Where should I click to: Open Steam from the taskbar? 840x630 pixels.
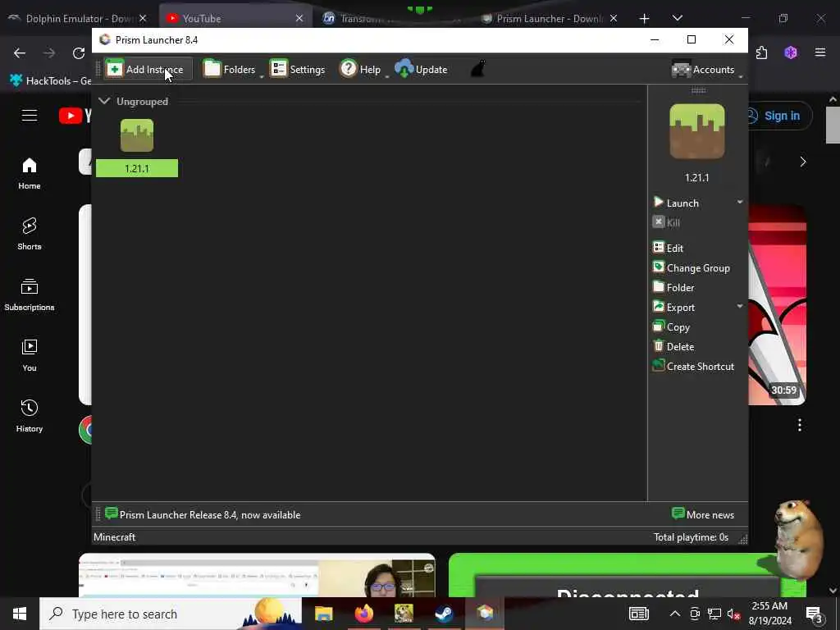coord(444,614)
